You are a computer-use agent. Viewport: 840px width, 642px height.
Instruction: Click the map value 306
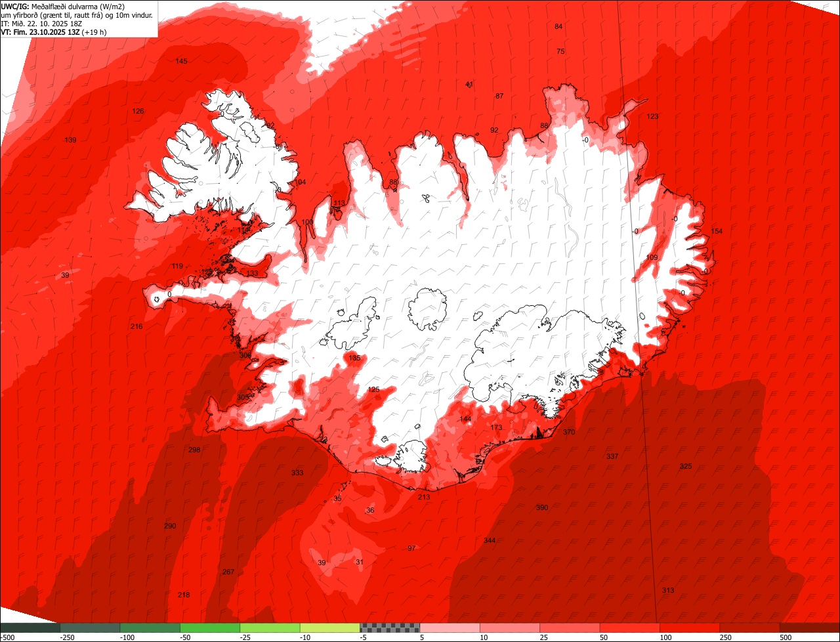245,354
